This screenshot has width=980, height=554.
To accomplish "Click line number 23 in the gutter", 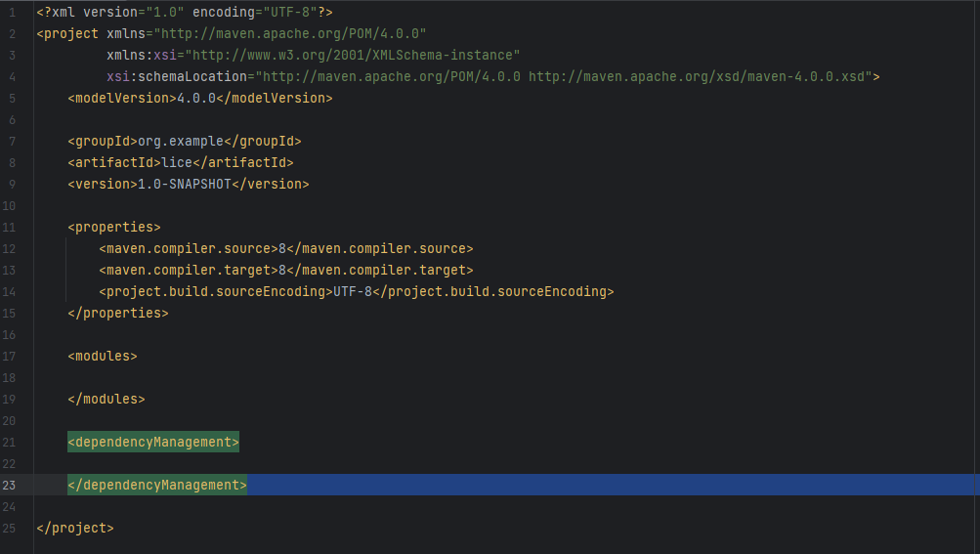I will tap(10, 485).
